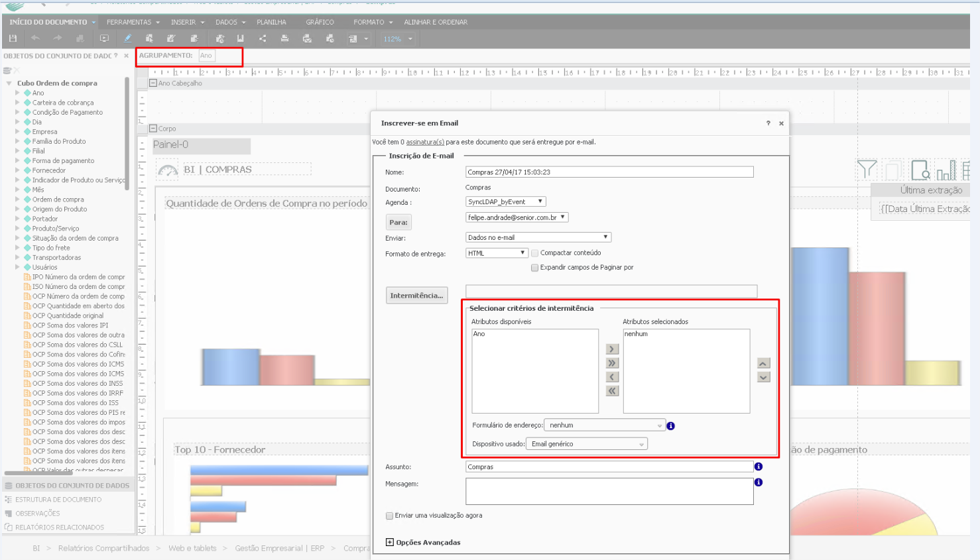
Task: Tick Enviar uma visualização agora checkbox
Action: [x=389, y=516]
